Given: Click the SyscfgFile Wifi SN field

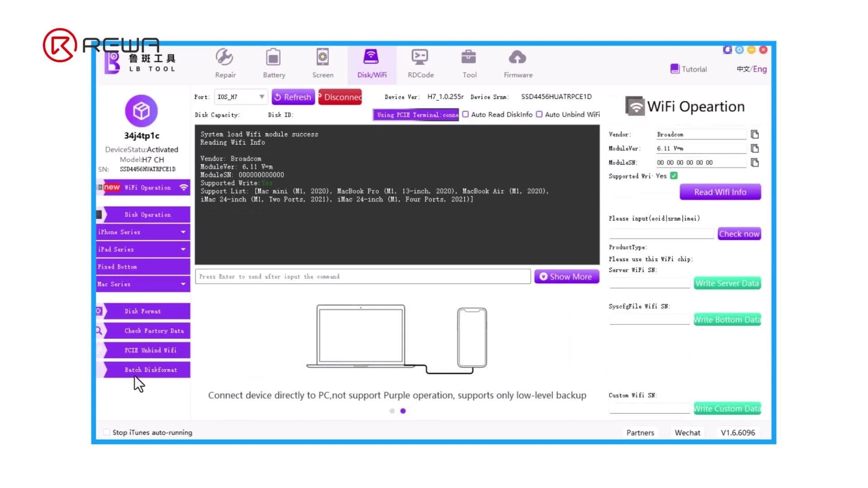Looking at the screenshot, I should [x=650, y=319].
